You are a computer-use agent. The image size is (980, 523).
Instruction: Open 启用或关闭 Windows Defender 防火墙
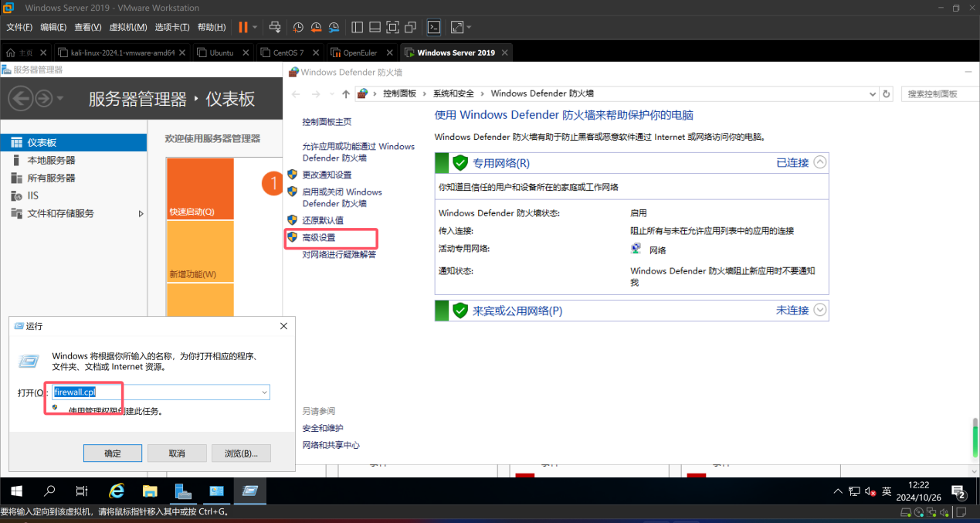[x=342, y=198]
